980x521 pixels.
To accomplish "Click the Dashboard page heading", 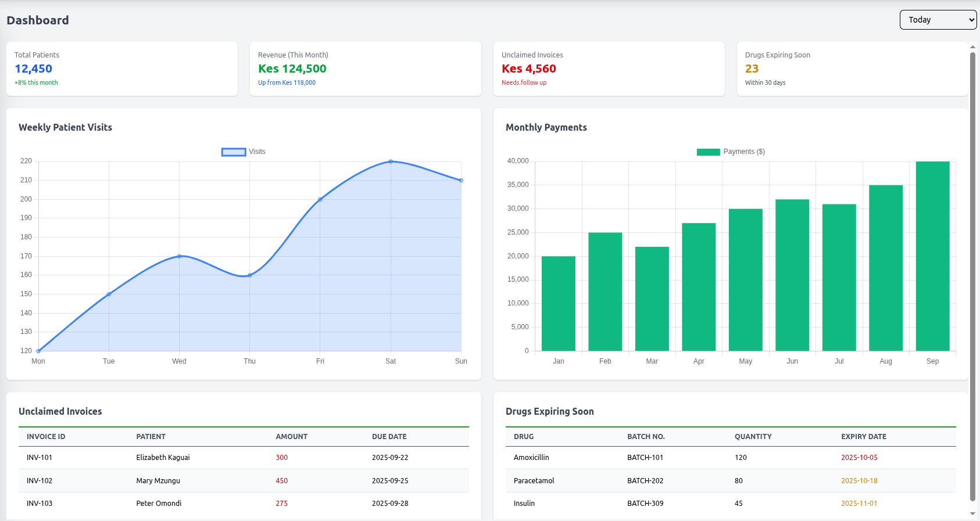I will click(x=38, y=20).
